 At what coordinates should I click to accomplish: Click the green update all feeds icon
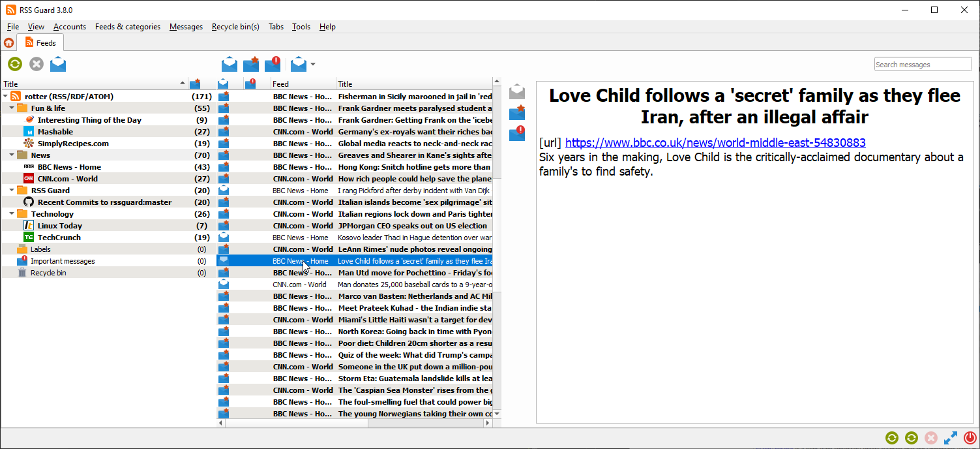[15, 64]
